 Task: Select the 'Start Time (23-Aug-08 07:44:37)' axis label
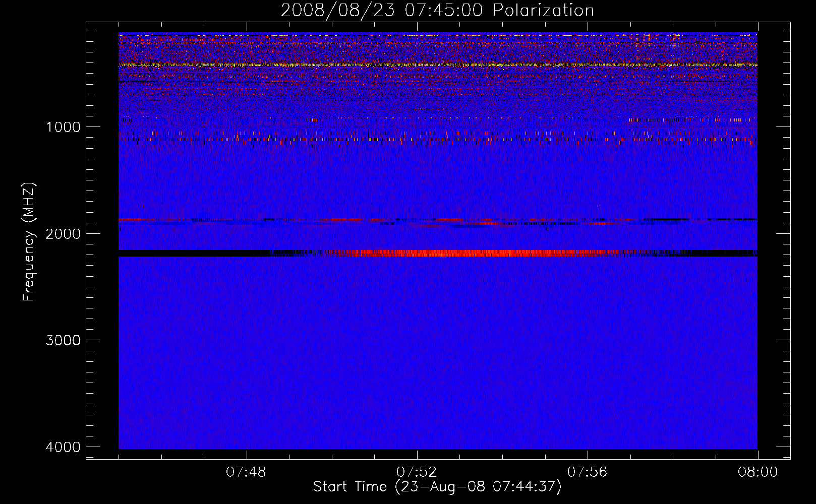point(437,487)
